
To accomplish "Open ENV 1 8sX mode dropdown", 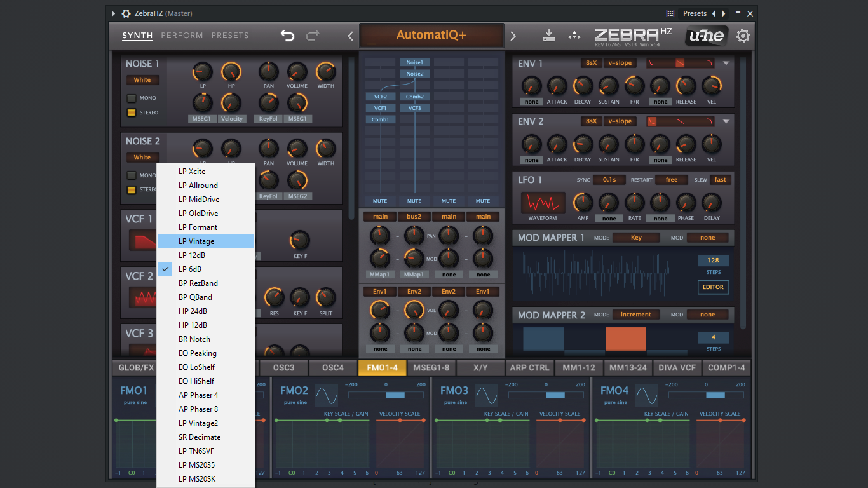I will point(591,63).
